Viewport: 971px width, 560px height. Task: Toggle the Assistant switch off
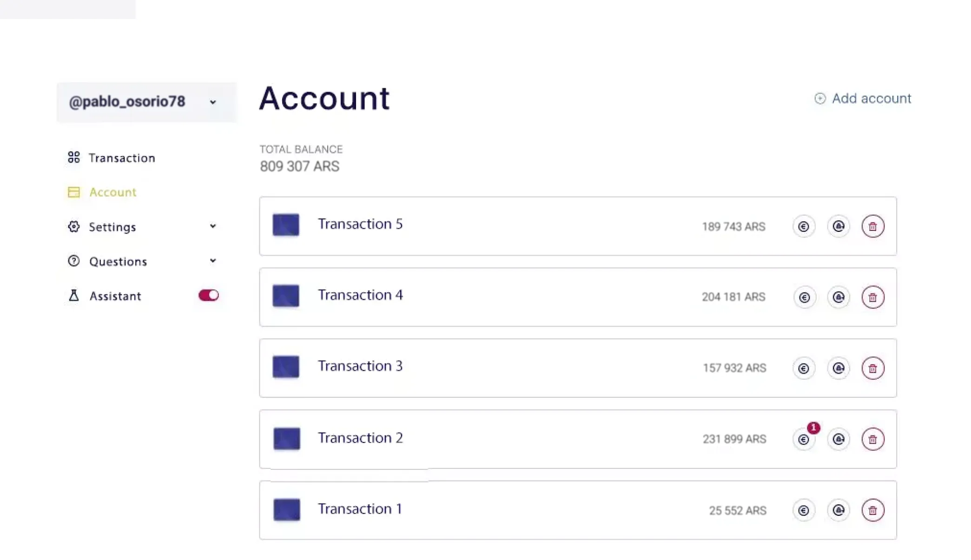pos(208,295)
